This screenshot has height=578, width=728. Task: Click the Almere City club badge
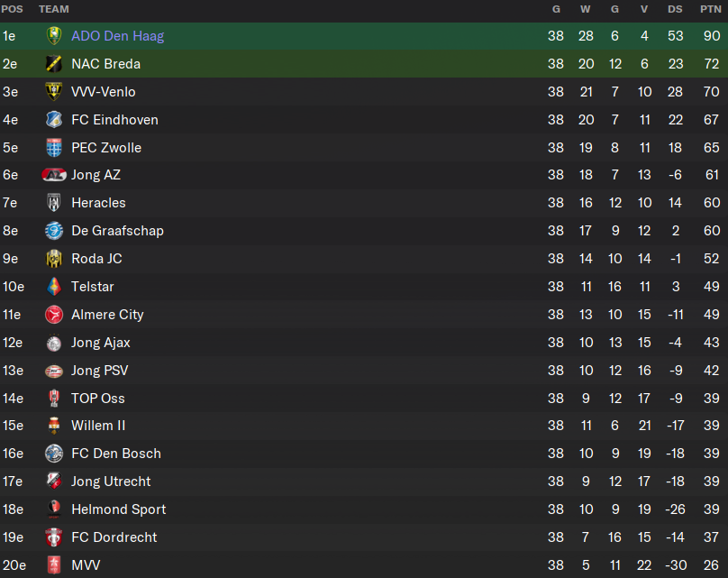click(x=54, y=315)
